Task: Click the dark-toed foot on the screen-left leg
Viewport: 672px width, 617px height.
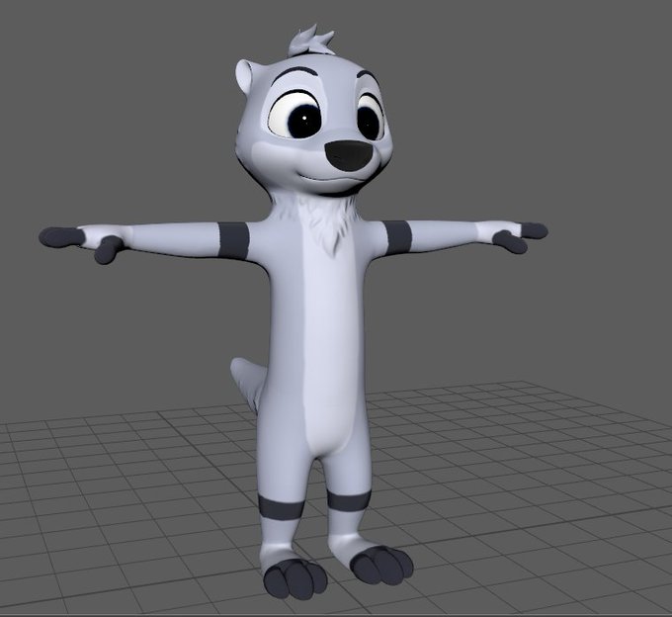Action: (294, 577)
